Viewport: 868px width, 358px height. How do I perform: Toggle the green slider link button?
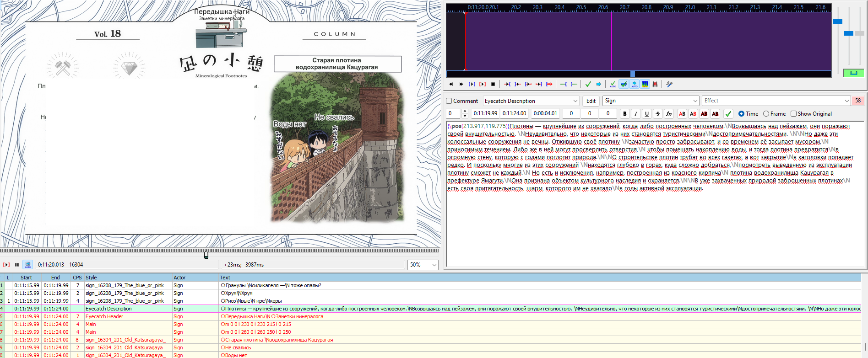853,73
